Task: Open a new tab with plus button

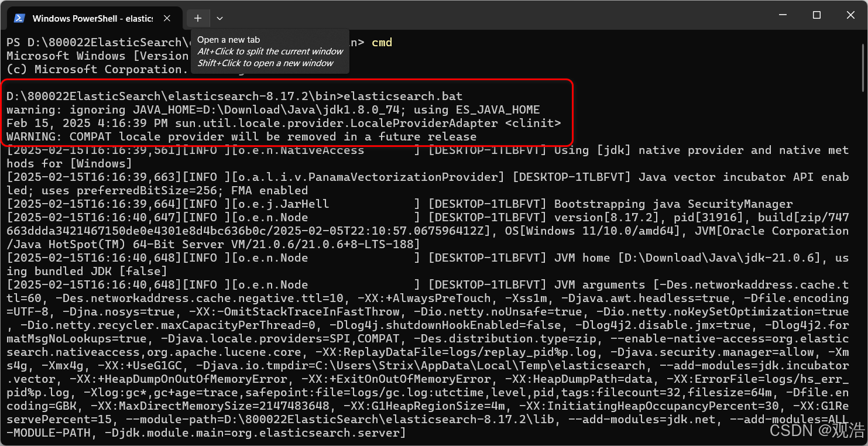Action: (198, 18)
